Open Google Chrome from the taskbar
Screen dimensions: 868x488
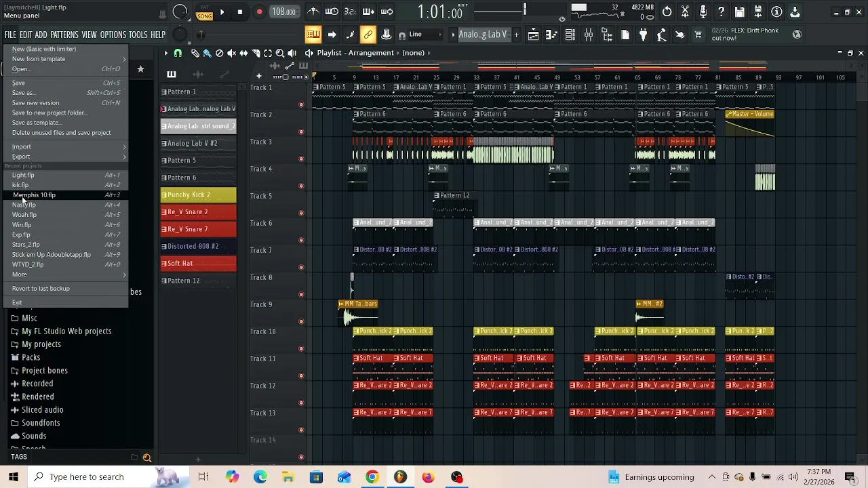pyautogui.click(x=372, y=476)
